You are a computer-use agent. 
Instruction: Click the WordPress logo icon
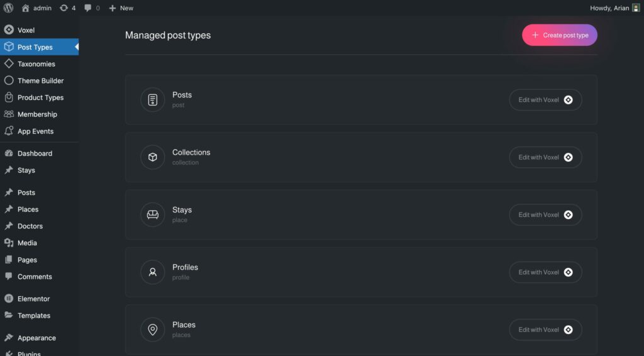[x=8, y=8]
